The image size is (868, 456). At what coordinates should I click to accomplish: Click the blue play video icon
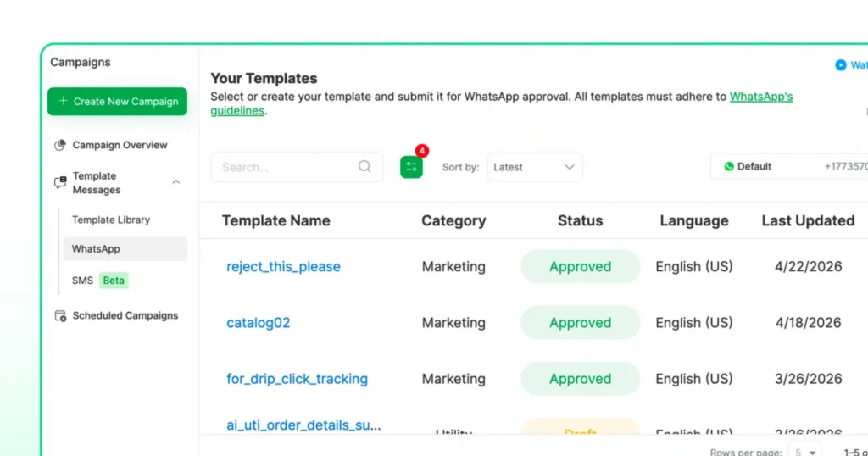840,65
